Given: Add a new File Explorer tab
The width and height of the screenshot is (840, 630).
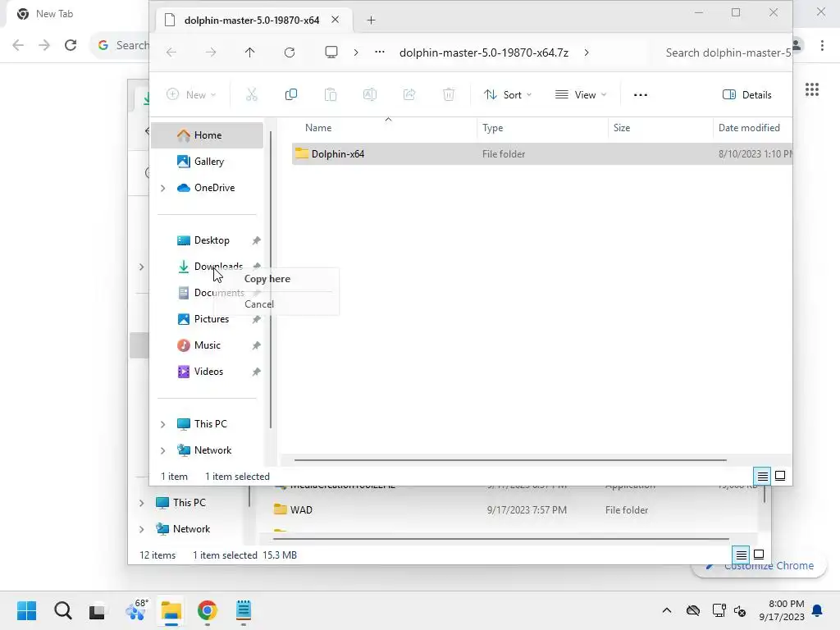Looking at the screenshot, I should point(371,21).
